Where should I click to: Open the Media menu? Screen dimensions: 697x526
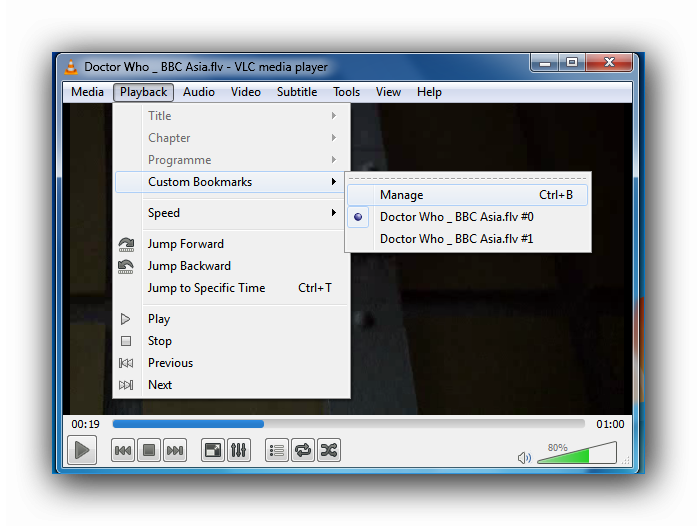tap(87, 92)
